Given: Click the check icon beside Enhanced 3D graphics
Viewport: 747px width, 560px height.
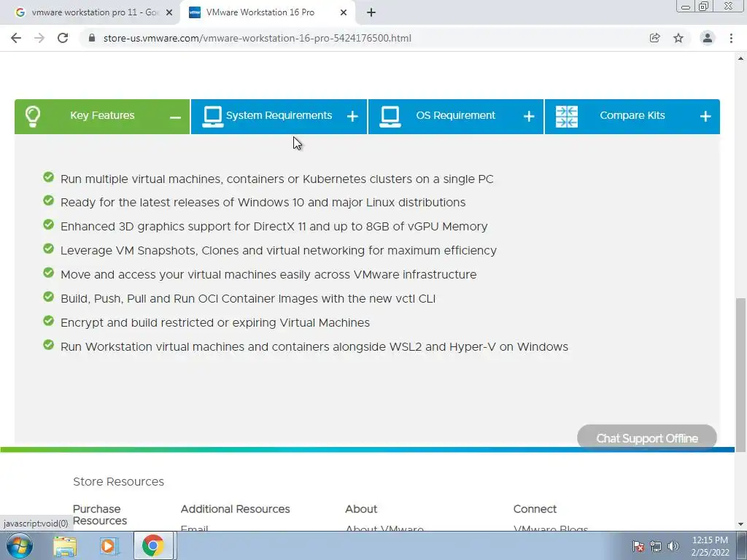Looking at the screenshot, I should [48, 225].
